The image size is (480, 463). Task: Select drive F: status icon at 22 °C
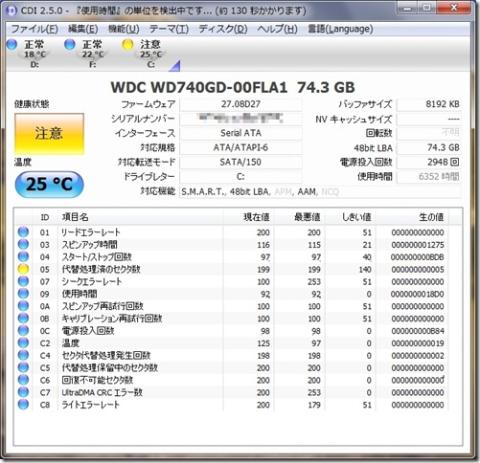(70, 45)
